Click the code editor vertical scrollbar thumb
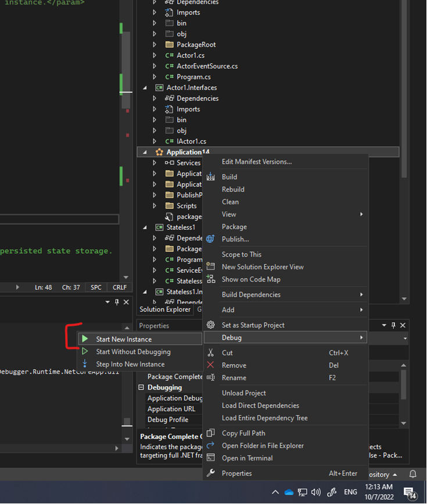Image resolution: width=427 pixels, height=504 pixels. pyautogui.click(x=127, y=70)
